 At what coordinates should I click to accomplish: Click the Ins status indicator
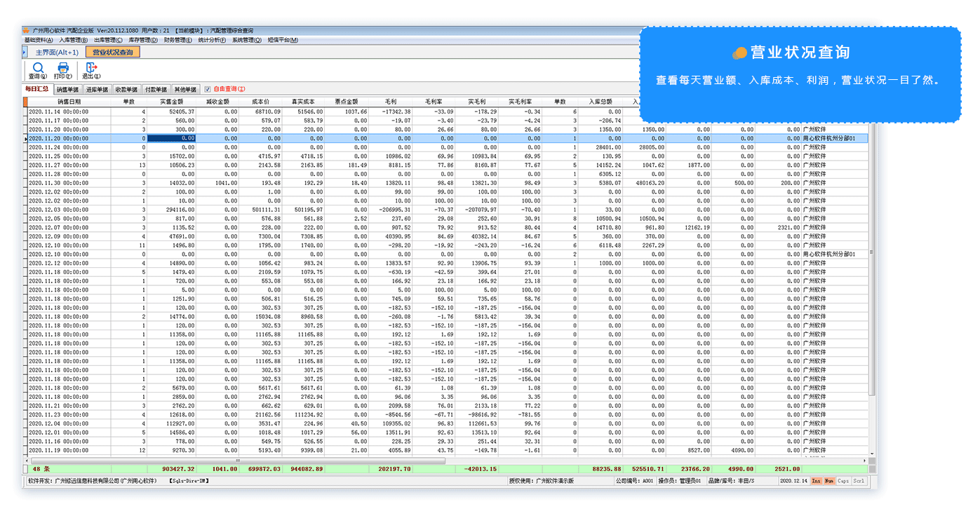click(817, 481)
